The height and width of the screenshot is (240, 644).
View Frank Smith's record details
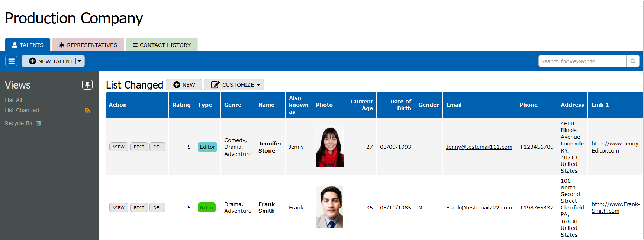point(119,208)
